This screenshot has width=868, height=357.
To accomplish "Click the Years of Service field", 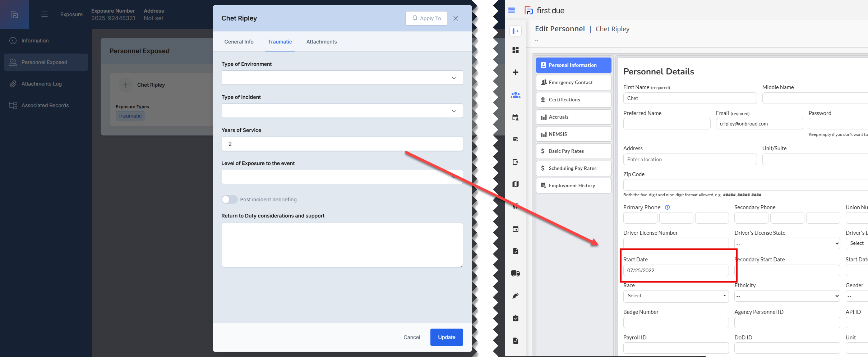I will pyautogui.click(x=342, y=144).
